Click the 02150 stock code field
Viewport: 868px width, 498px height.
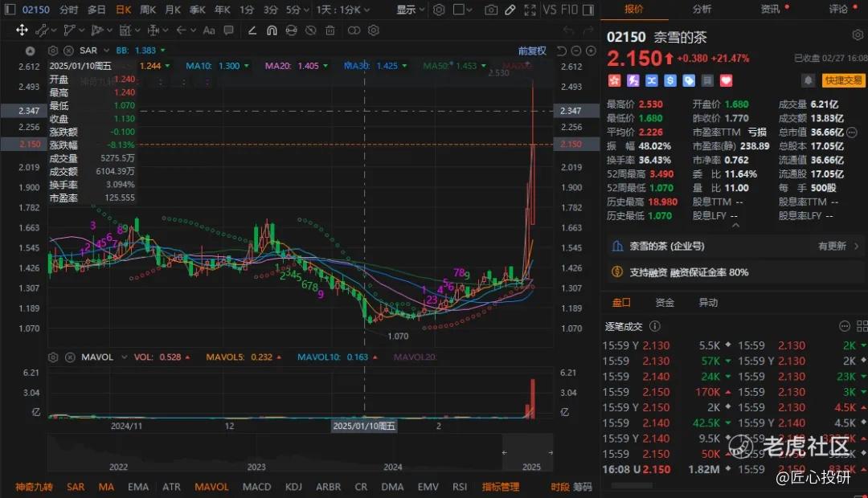36,10
